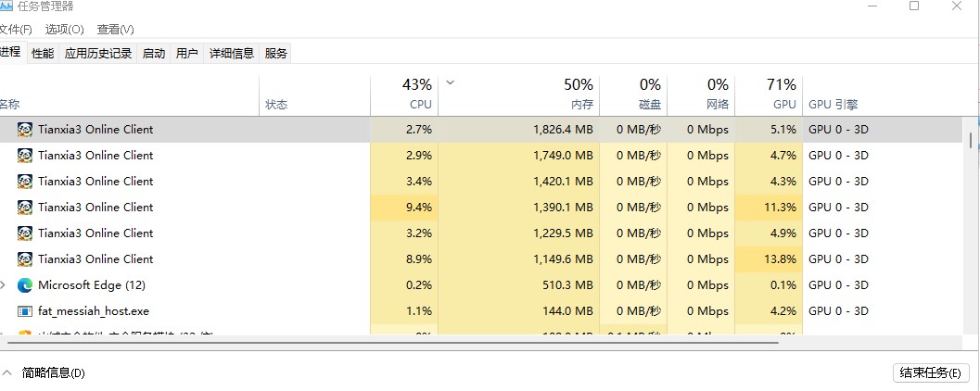
Task: Click the Tianxia3 icon using 9.4% CPU
Action: pyautogui.click(x=25, y=208)
